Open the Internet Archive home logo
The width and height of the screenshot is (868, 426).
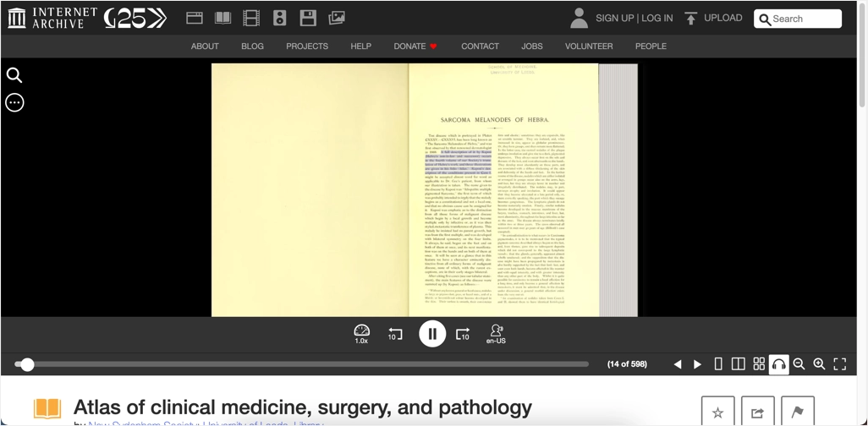pyautogui.click(x=52, y=19)
